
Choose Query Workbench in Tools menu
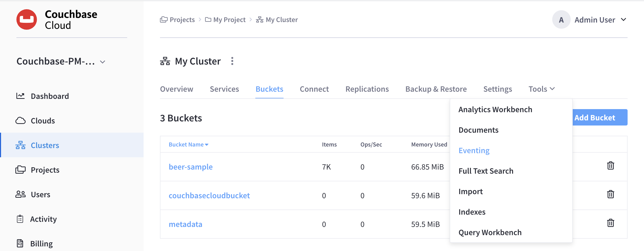point(490,232)
